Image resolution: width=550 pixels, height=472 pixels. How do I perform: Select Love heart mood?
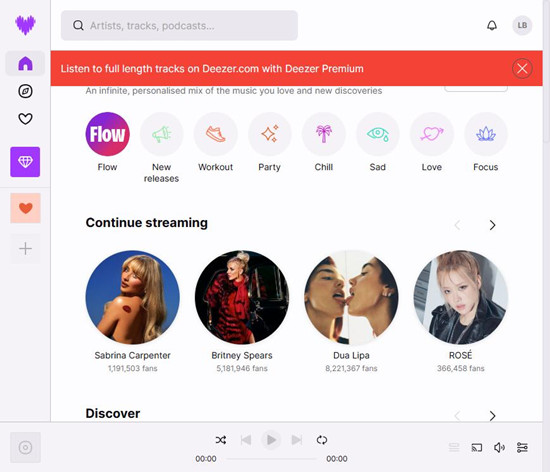[x=431, y=134]
